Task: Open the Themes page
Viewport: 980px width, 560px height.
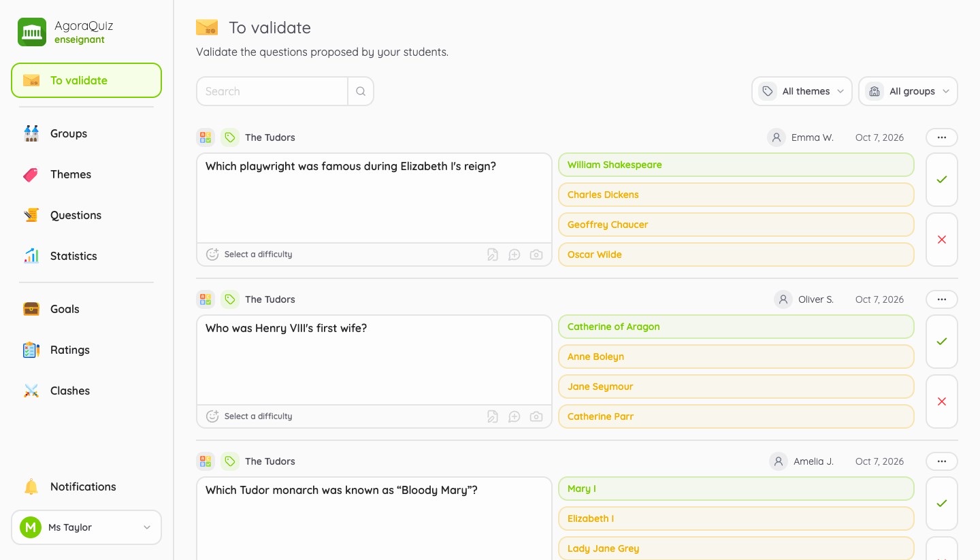Action: tap(86, 174)
